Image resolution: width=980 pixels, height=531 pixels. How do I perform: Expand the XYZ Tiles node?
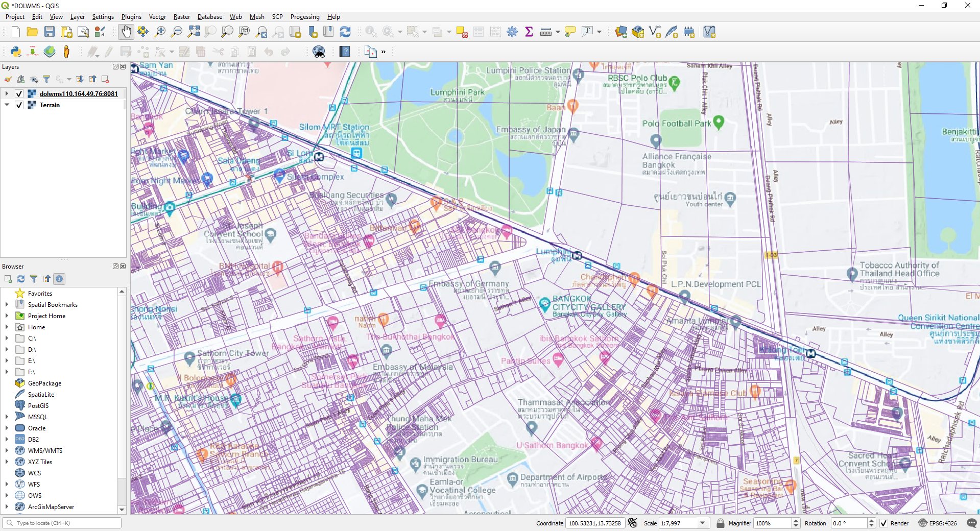pos(7,462)
